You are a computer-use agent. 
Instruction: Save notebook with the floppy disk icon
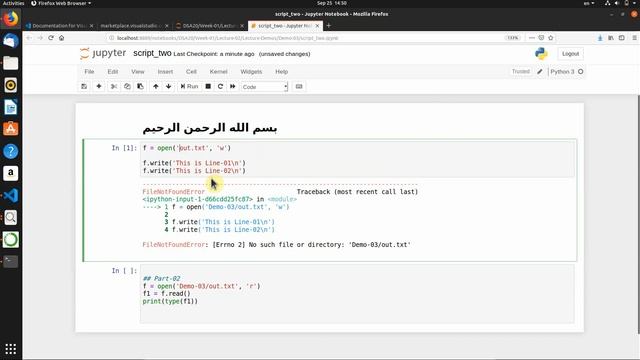click(84, 87)
